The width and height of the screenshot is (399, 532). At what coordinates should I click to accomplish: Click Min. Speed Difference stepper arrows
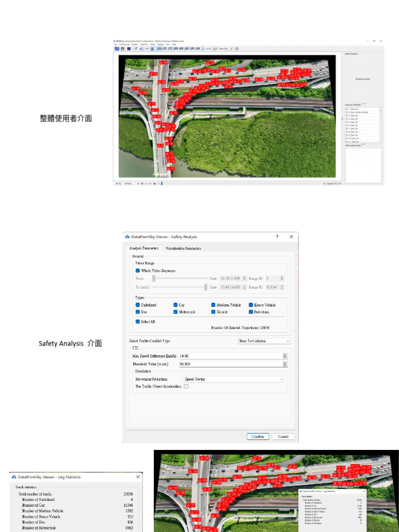tap(285, 356)
